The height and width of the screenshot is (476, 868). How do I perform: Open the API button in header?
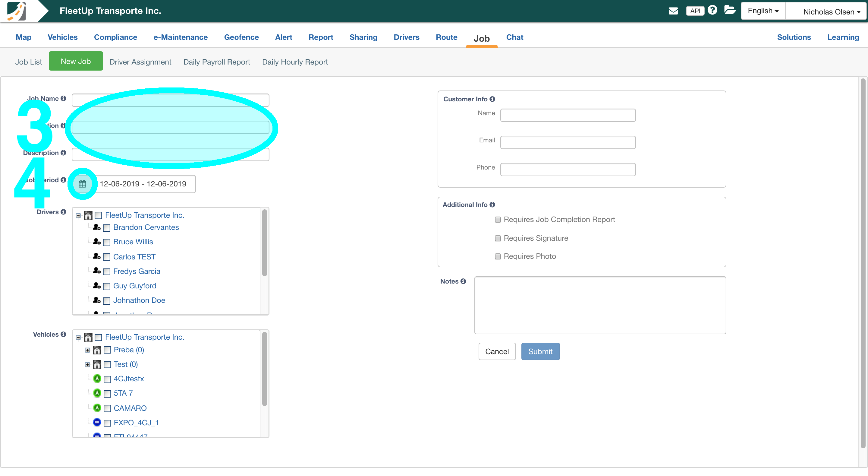pyautogui.click(x=695, y=11)
